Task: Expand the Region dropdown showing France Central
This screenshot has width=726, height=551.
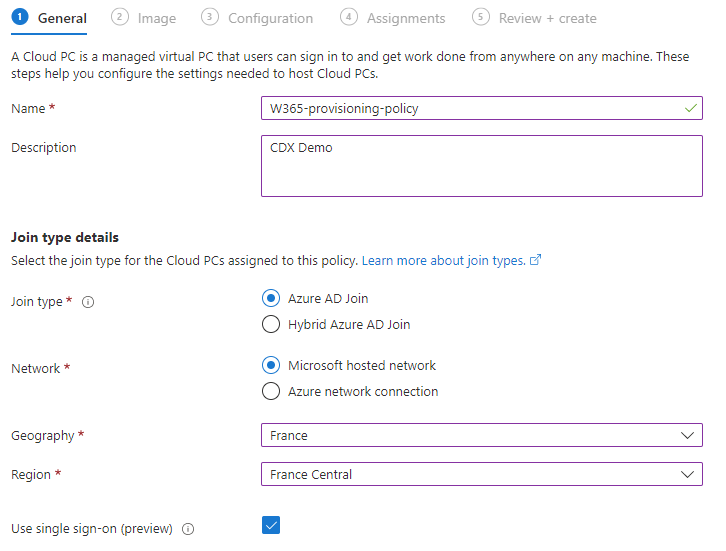Action: tap(482, 474)
